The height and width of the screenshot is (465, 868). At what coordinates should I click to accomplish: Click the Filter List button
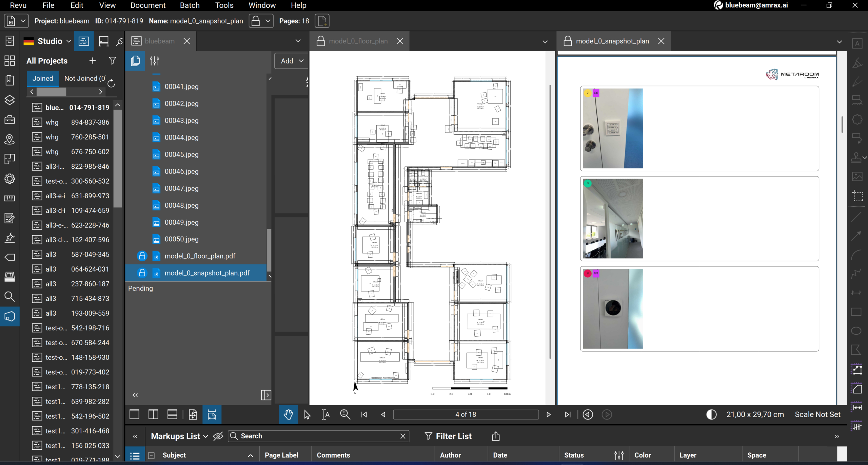click(x=448, y=436)
